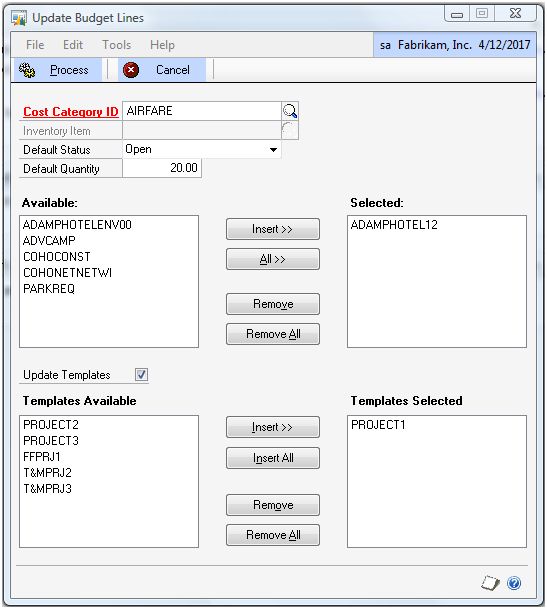Viewport: 547px width, 609px height.
Task: Click the Process toolbar button
Action: tap(58, 70)
